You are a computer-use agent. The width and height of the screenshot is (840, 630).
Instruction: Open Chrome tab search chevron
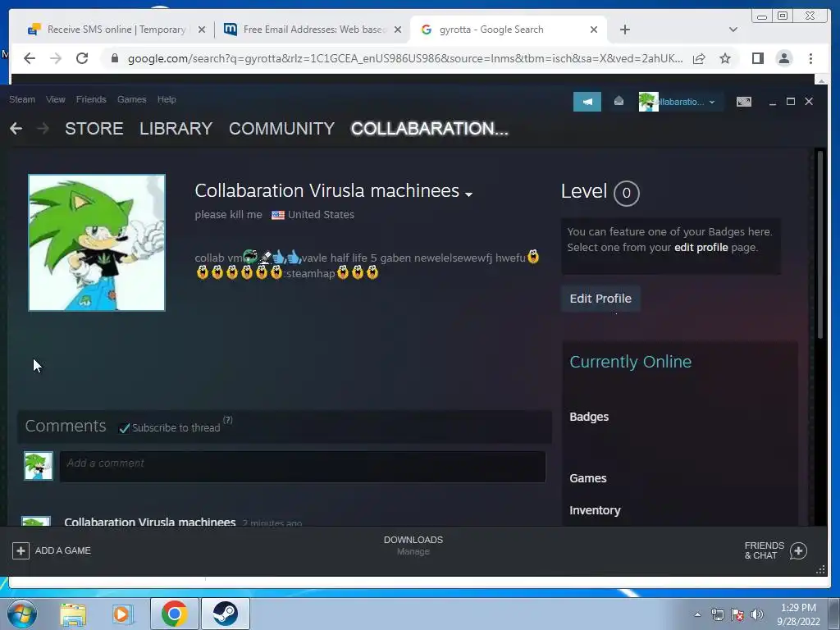point(733,30)
